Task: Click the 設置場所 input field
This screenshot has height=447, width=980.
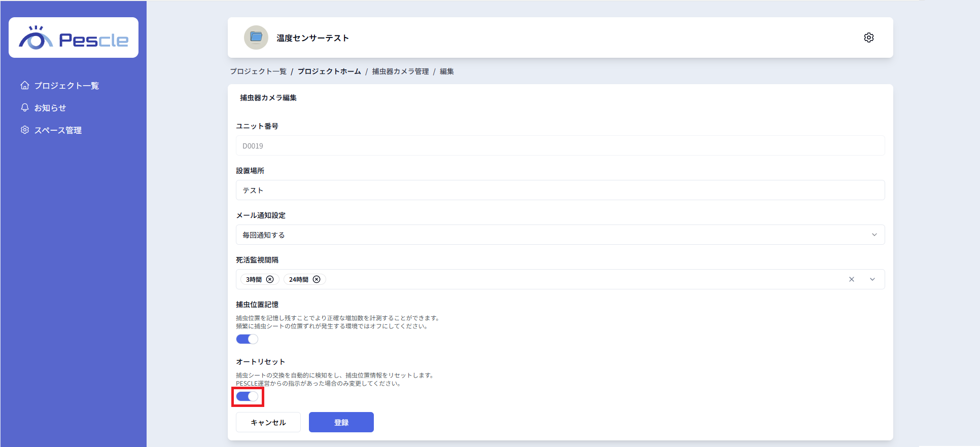Action: pos(560,190)
